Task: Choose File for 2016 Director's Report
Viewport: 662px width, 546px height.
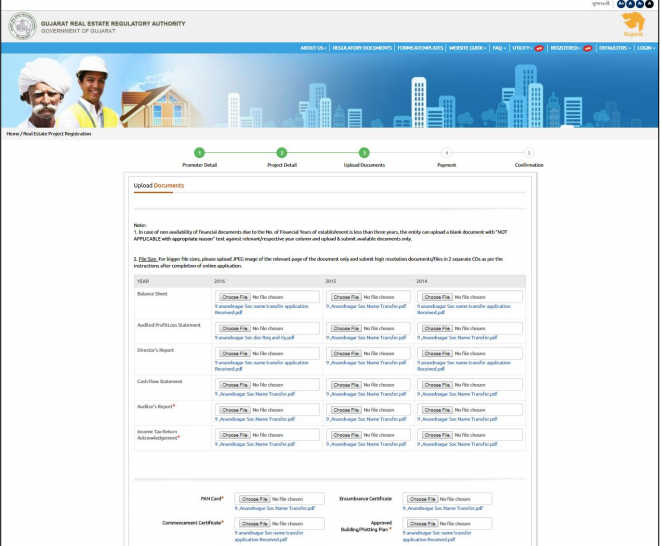Action: (x=235, y=353)
